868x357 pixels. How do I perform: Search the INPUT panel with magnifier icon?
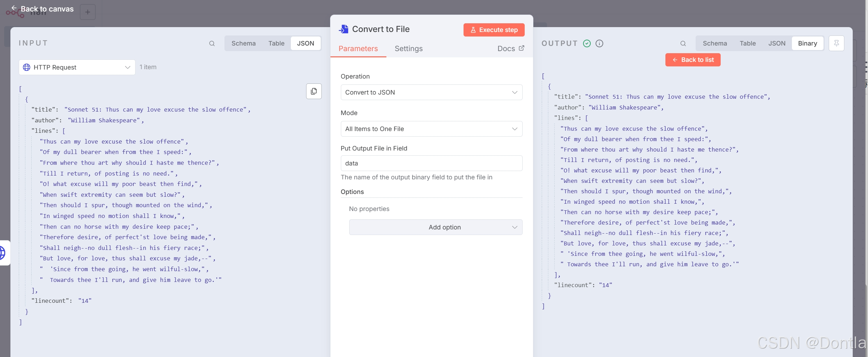[x=212, y=43]
